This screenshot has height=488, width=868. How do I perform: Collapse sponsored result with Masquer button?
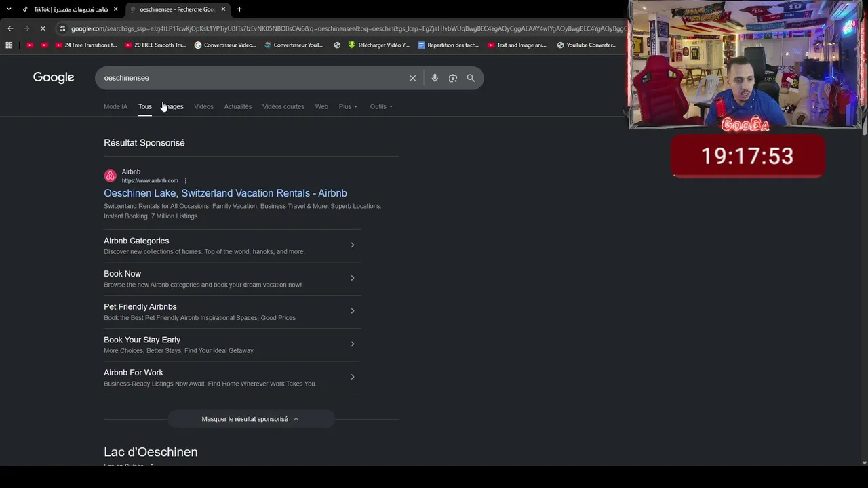251,419
